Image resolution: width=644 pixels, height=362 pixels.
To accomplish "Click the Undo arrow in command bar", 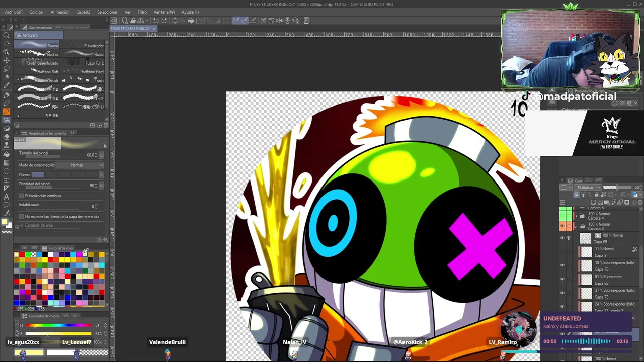I will tap(156, 21).
